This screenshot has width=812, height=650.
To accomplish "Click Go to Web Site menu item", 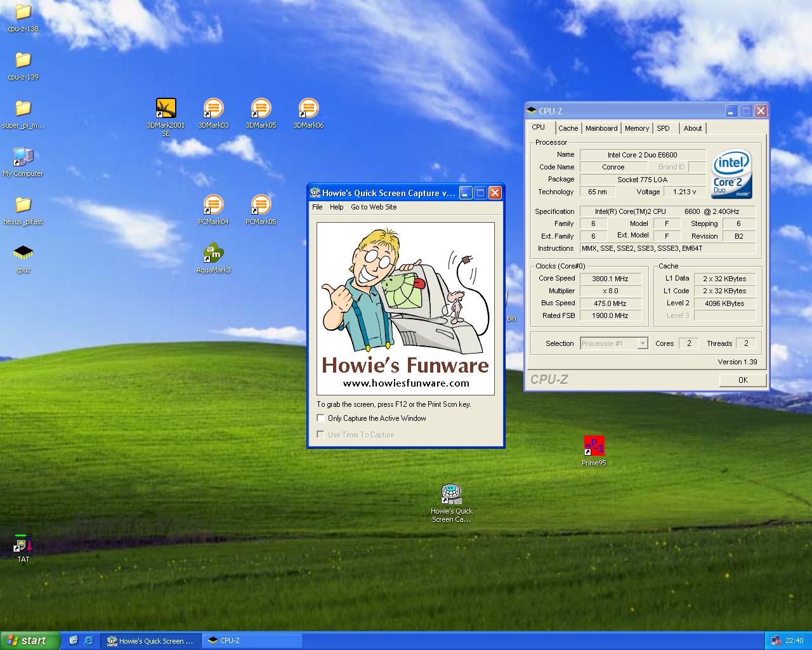I will pos(374,207).
